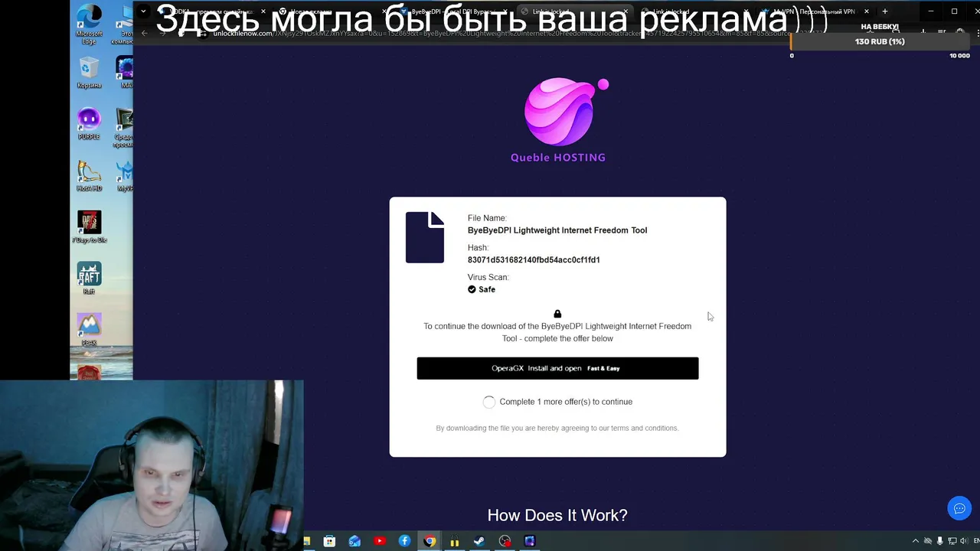The height and width of the screenshot is (551, 980).
Task: Open Facebook from the taskbar
Action: (x=404, y=541)
